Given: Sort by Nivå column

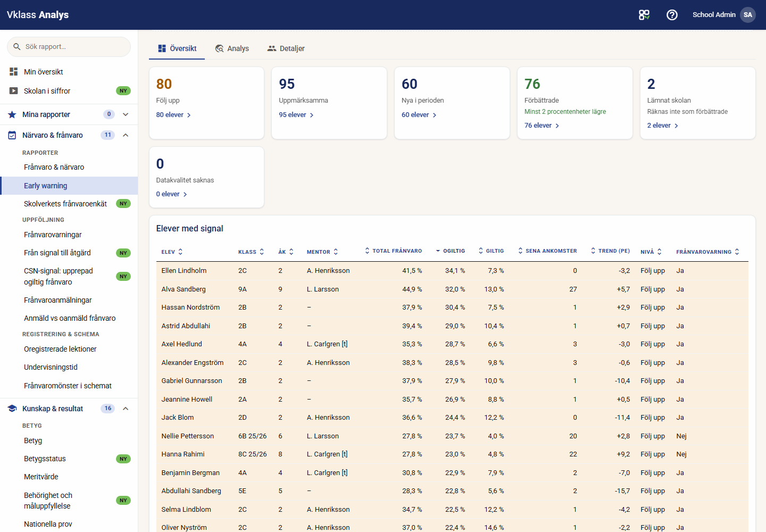Looking at the screenshot, I should [x=651, y=252].
